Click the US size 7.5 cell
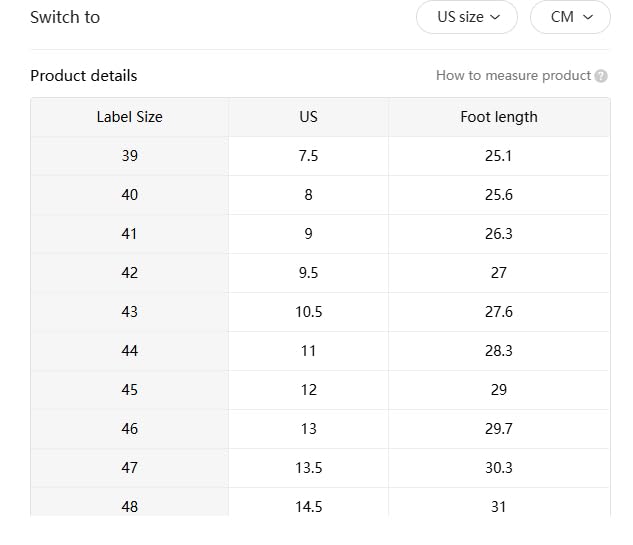The height and width of the screenshot is (545, 633). pos(308,156)
